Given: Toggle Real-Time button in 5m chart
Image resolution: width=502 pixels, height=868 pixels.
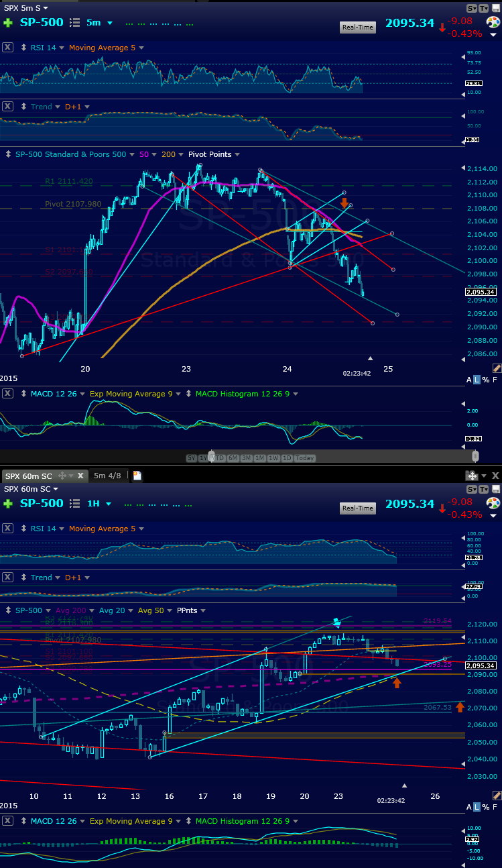Looking at the screenshot, I should (358, 28).
